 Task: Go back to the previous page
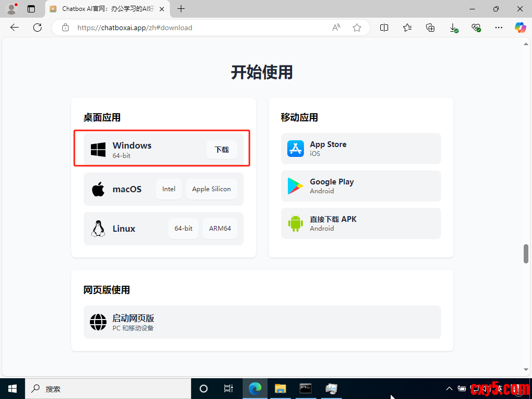click(15, 28)
